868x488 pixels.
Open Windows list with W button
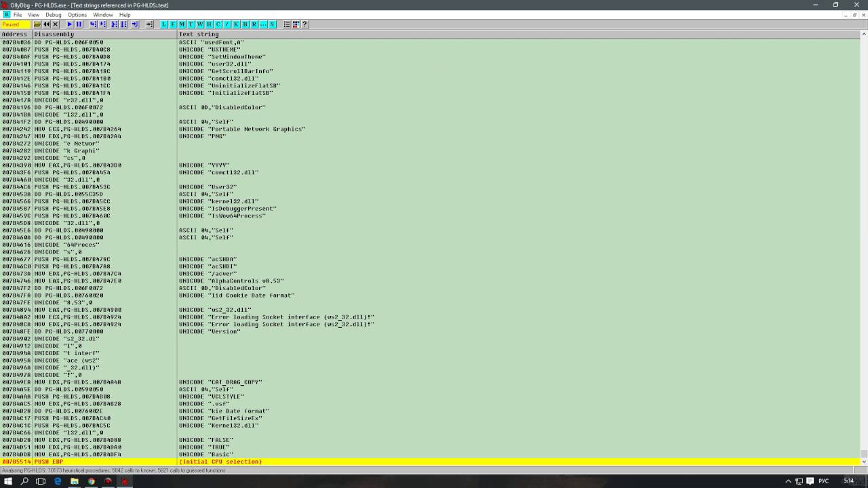pyautogui.click(x=200, y=24)
